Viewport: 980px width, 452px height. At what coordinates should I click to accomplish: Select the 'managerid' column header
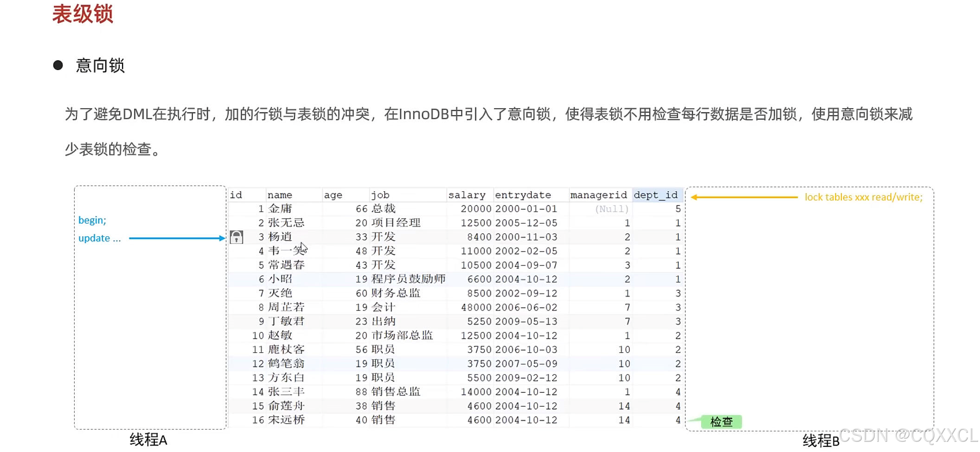click(x=598, y=195)
